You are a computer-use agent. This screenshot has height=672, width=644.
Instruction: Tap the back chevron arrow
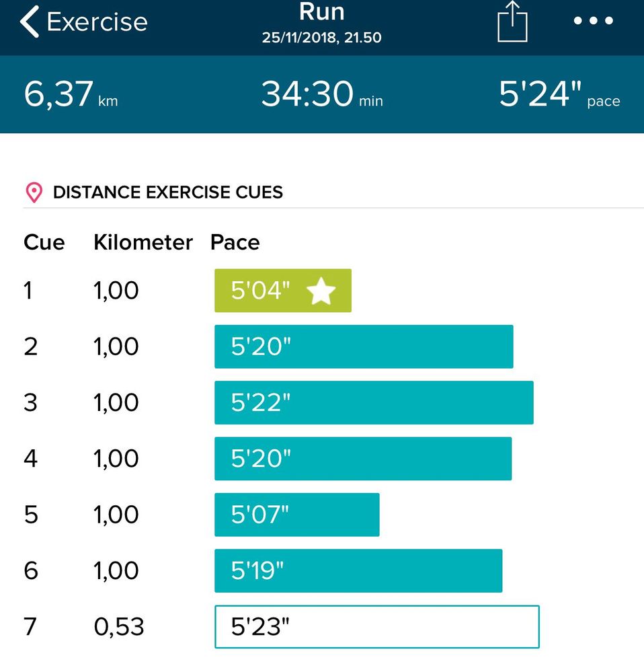30,22
